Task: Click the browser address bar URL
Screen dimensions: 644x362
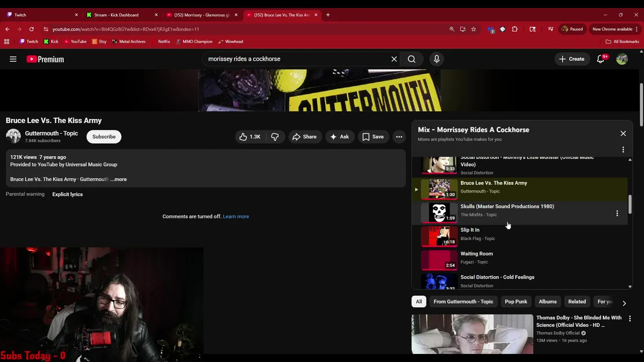Action: click(126, 29)
